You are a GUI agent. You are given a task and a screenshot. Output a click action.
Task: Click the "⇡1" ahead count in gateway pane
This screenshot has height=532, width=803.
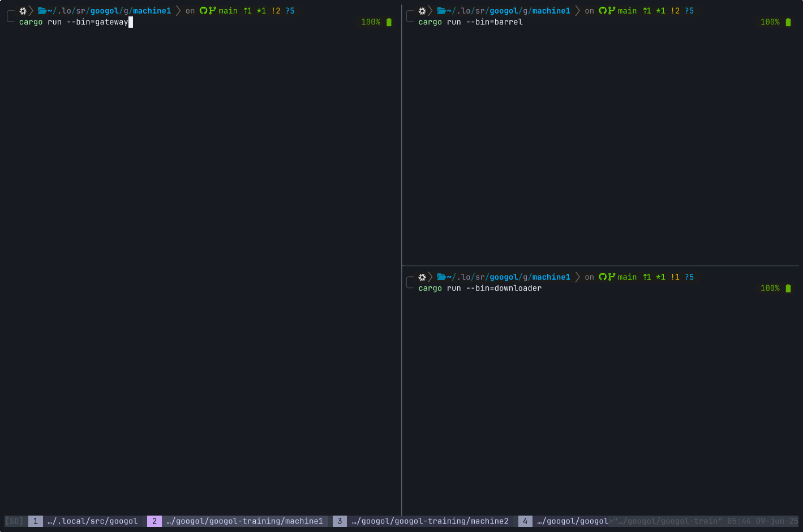pos(247,11)
